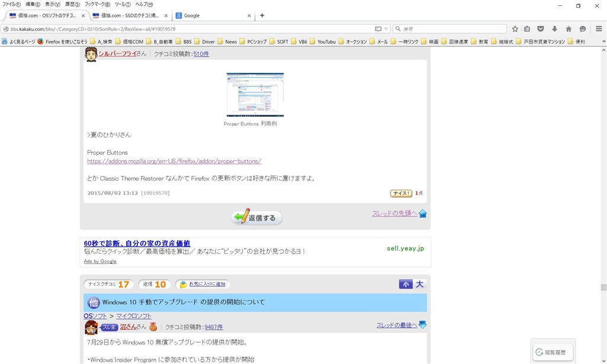
Task: Open the 履歴 menu
Action: tap(72, 4)
